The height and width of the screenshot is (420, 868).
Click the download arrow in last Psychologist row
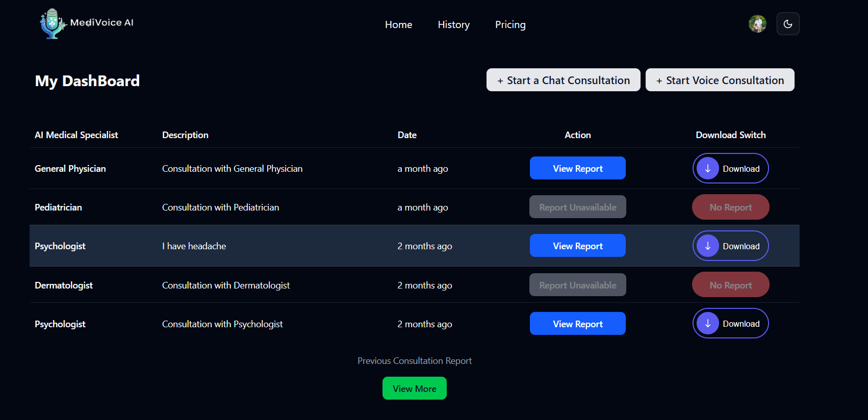click(708, 324)
